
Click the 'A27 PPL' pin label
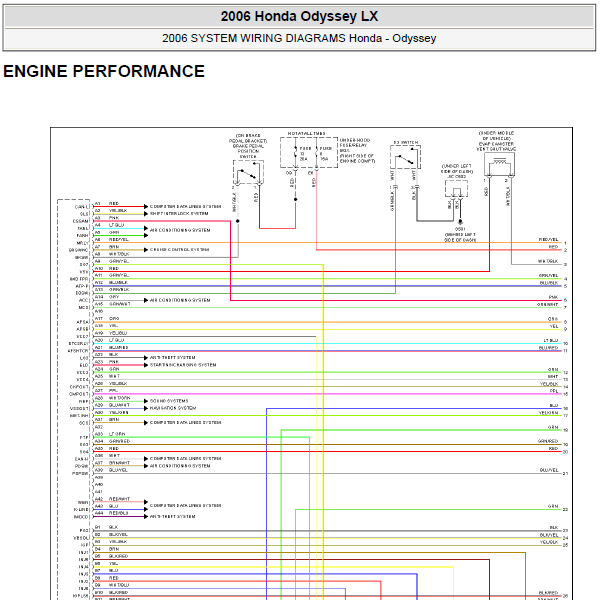click(x=107, y=391)
